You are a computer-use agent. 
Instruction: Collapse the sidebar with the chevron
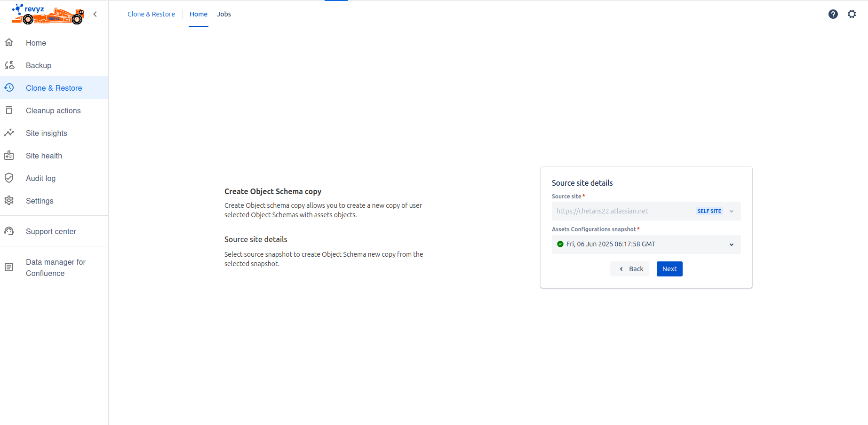(x=95, y=14)
